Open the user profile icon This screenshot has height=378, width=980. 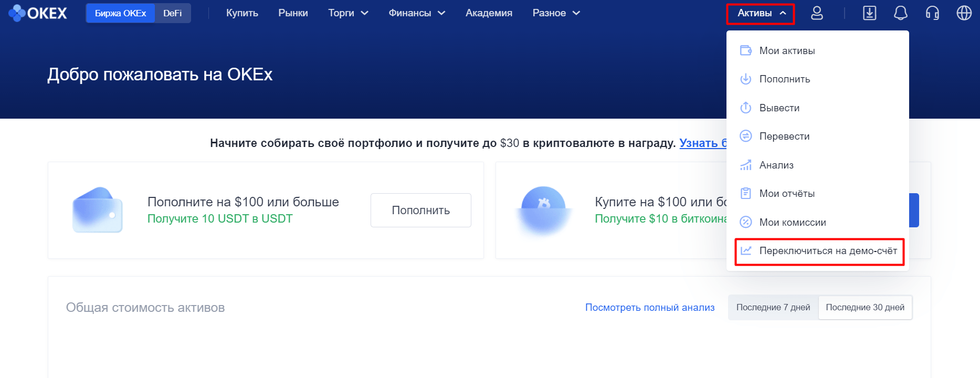817,13
